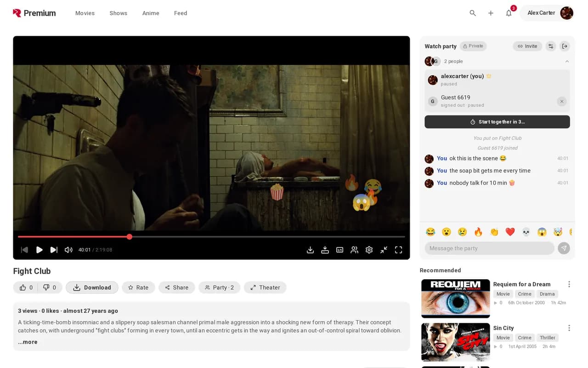Send the red heart reaction from reaction bar
This screenshot has width=588, height=368.
point(510,232)
